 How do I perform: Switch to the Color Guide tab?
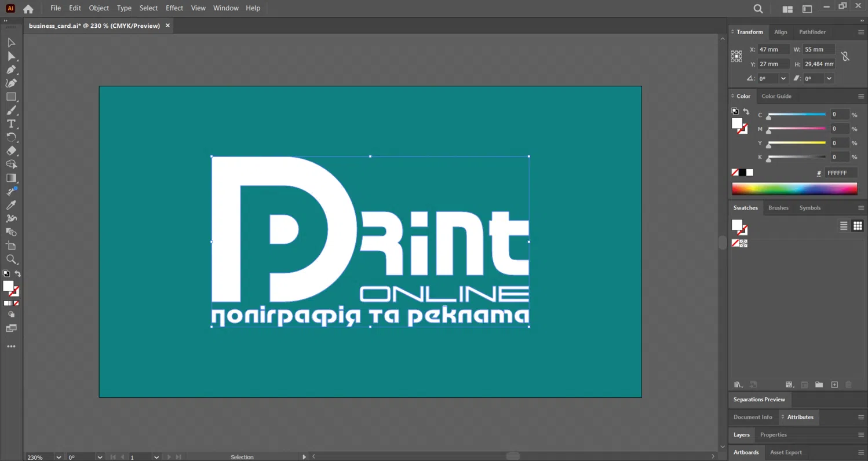pyautogui.click(x=776, y=96)
